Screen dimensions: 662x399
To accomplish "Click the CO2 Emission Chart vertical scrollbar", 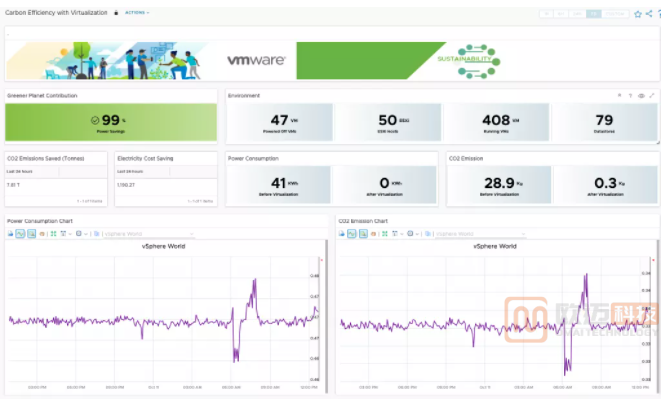I will pyautogui.click(x=658, y=317).
